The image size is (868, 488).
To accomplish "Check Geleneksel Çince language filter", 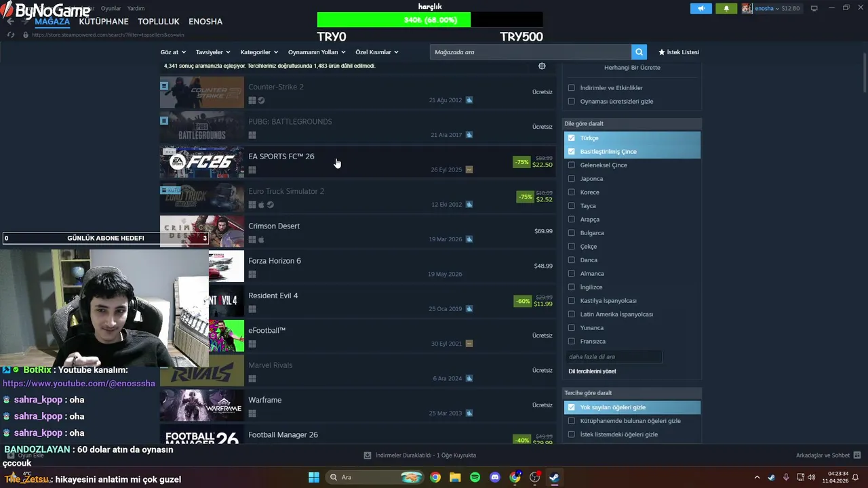I will click(571, 165).
